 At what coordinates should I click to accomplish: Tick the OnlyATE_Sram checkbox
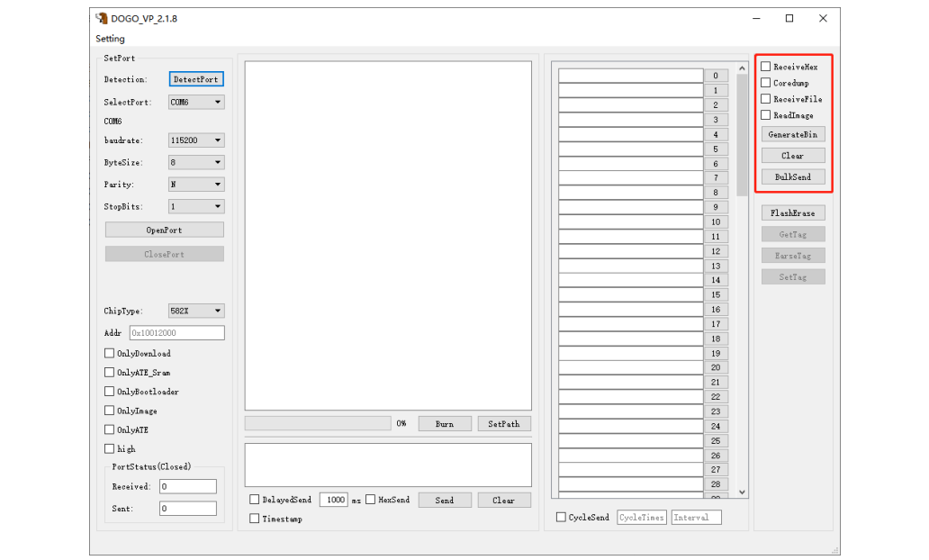pos(109,372)
